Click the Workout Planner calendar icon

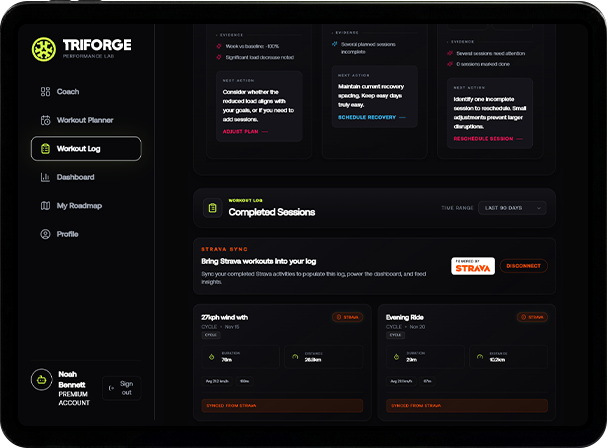tap(46, 120)
